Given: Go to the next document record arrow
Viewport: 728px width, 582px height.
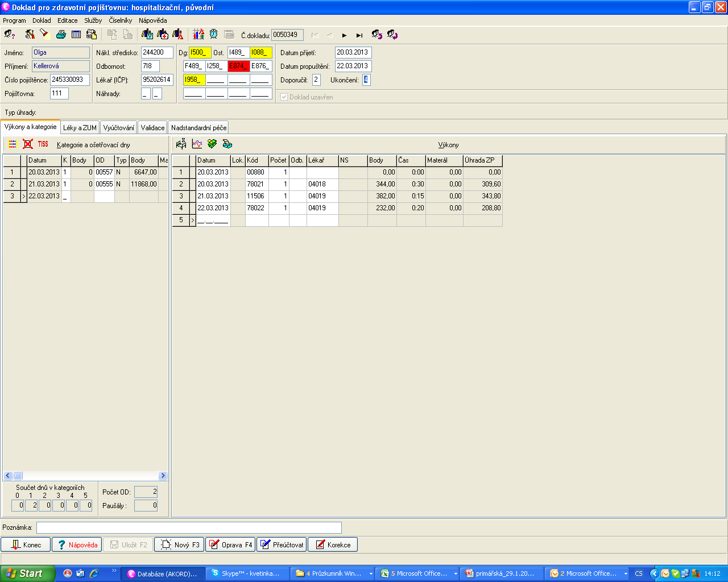Looking at the screenshot, I should [x=344, y=35].
